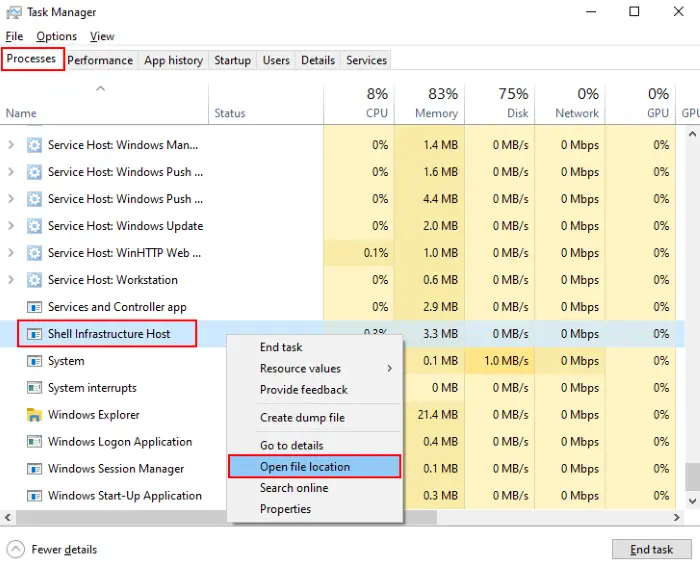This screenshot has height=570, width=700.
Task: Expand Service Host: WinHTTP Web group
Action: click(11, 253)
